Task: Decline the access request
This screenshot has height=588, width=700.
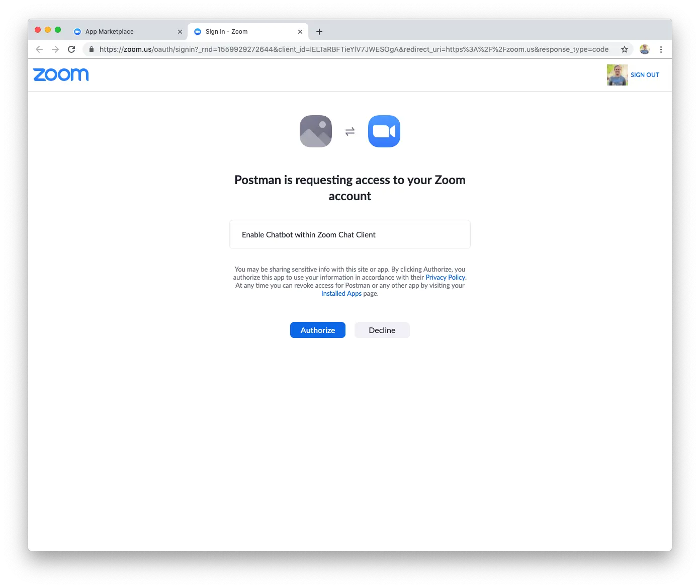Action: click(x=382, y=330)
